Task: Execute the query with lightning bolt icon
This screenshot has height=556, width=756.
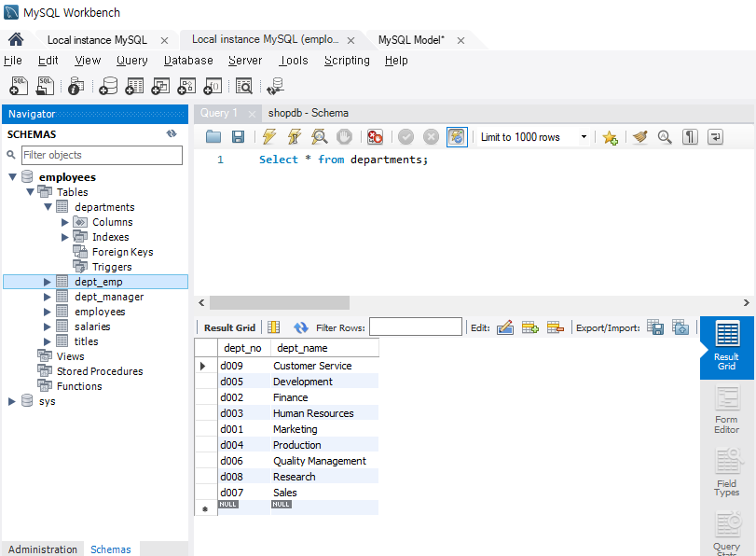Action: (269, 137)
